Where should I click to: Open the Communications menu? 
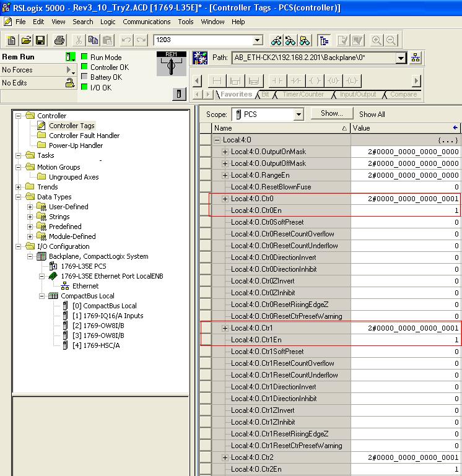pyautogui.click(x=146, y=22)
